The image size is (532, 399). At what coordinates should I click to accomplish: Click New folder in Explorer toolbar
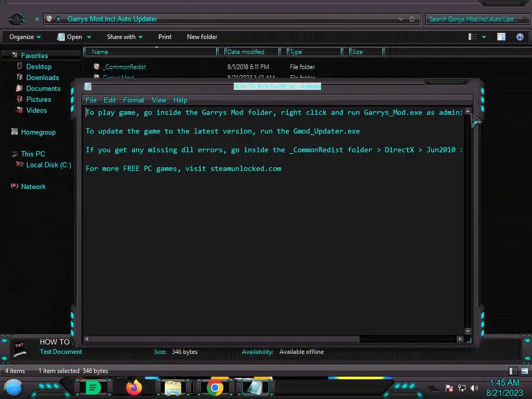coord(202,37)
